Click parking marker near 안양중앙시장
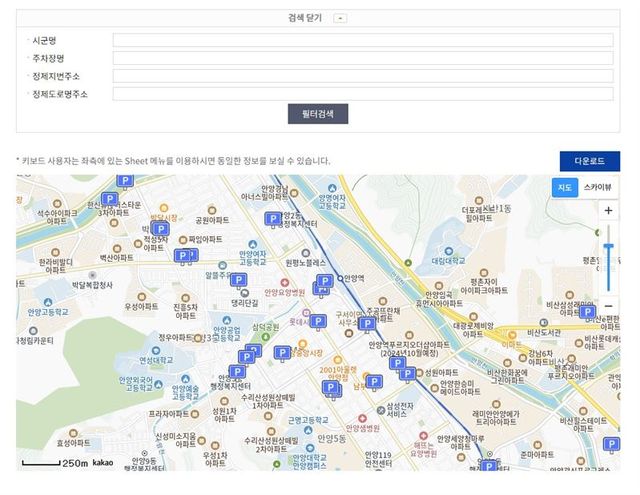The image size is (640, 495). click(283, 353)
